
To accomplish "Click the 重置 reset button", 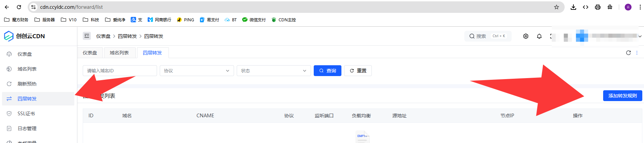I will (358, 71).
